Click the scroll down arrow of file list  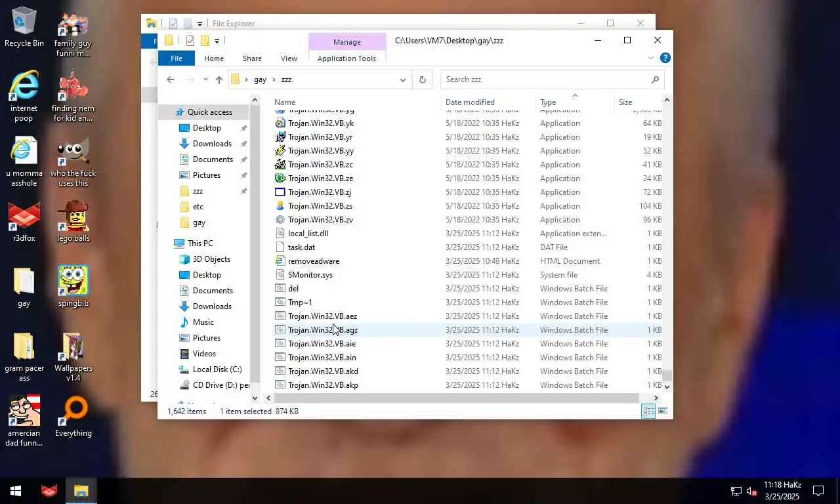[x=667, y=387]
